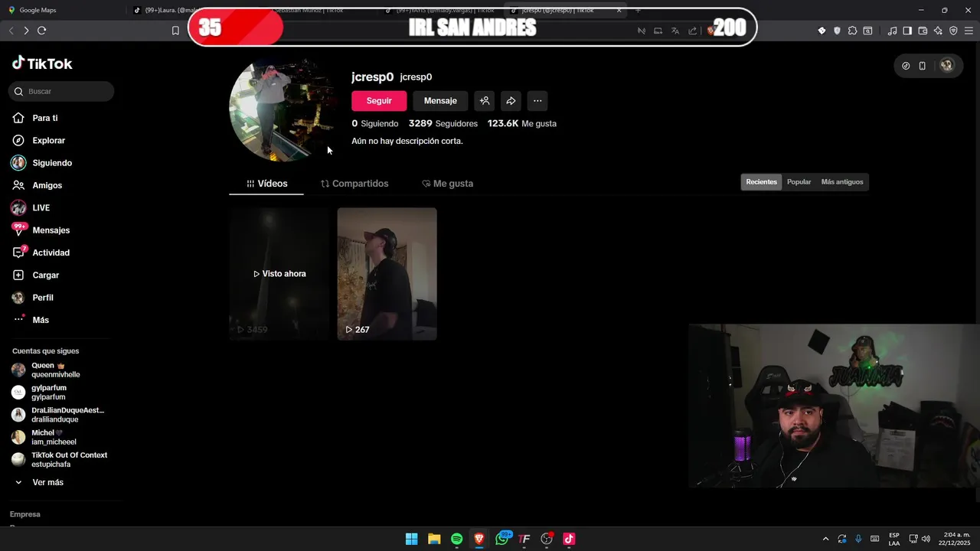
Task: Click the add-friend icon next to Mensaje
Action: (x=484, y=101)
